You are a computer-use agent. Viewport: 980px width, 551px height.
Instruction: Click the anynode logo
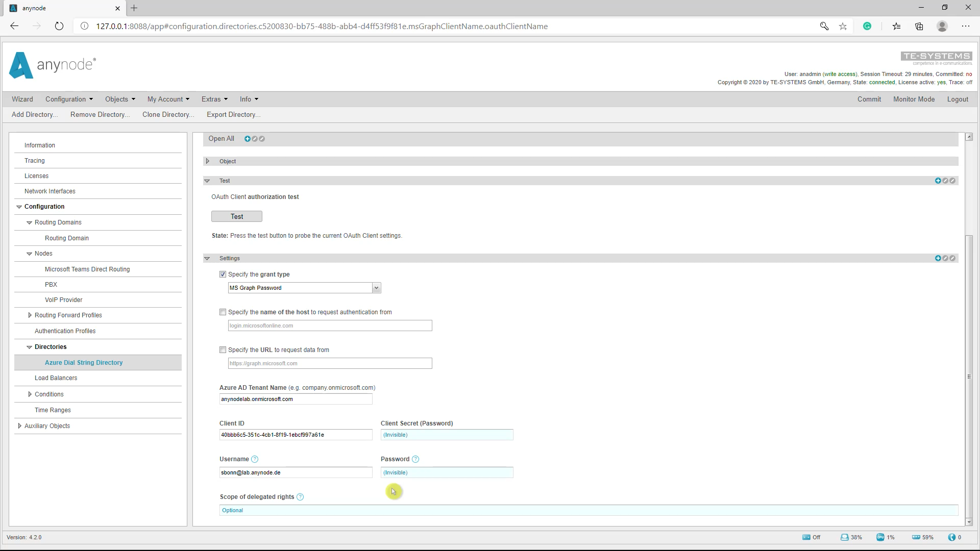(x=53, y=65)
